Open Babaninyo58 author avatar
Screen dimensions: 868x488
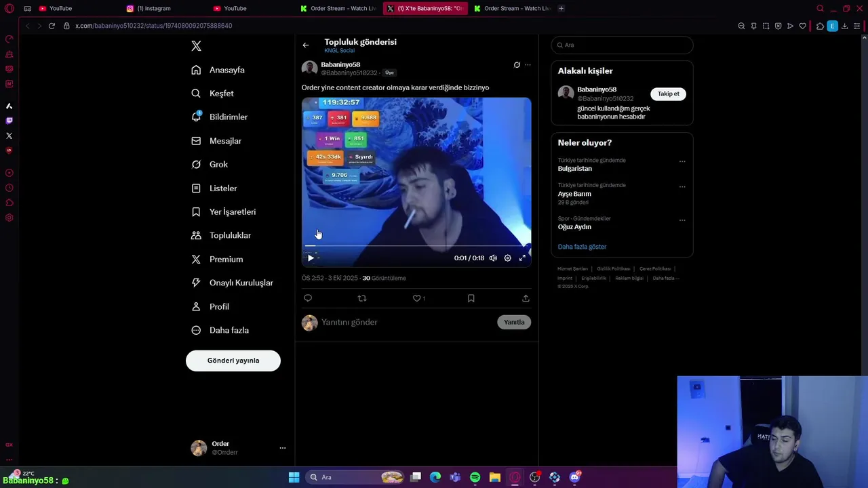click(310, 68)
